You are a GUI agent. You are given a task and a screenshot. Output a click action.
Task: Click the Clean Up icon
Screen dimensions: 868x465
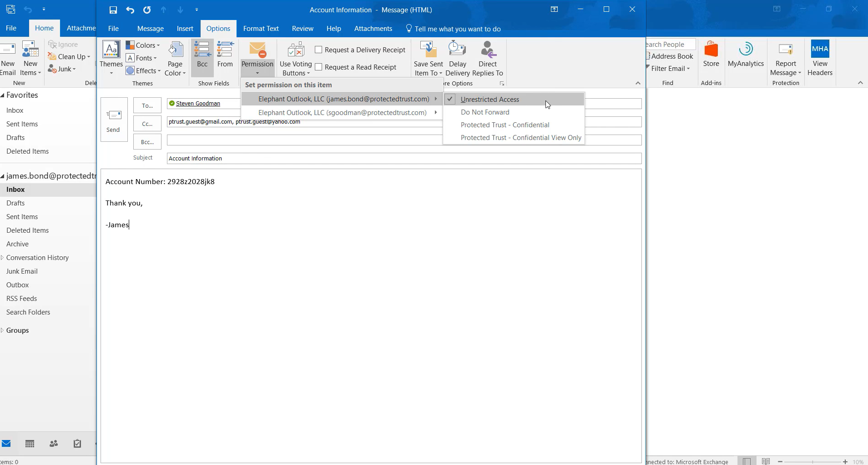[52, 56]
